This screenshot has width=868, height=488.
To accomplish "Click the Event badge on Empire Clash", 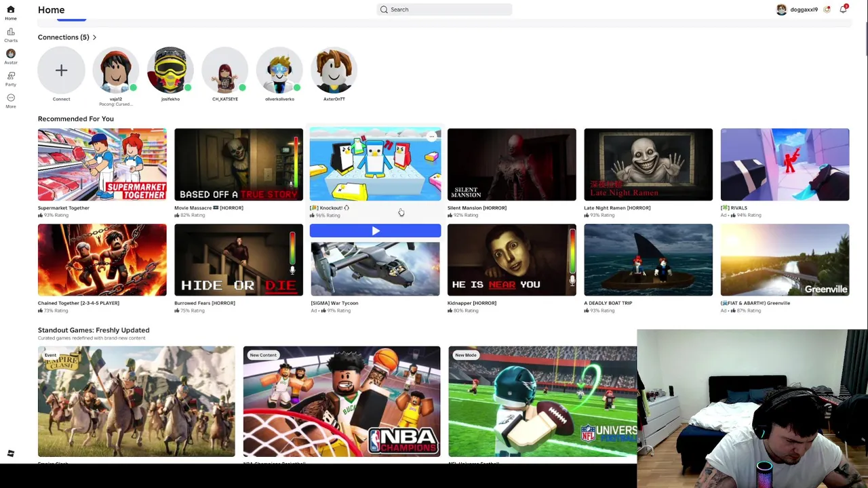I will click(x=50, y=355).
